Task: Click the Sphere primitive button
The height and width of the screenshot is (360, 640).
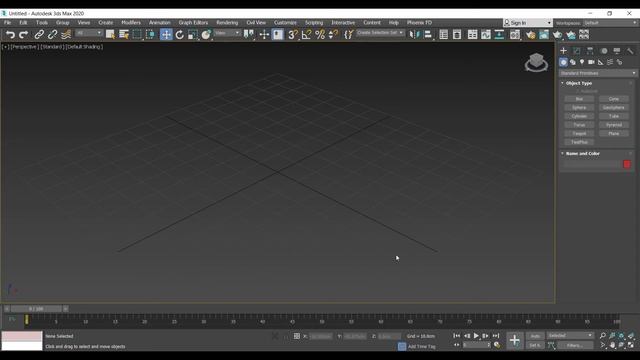Action: tap(579, 107)
